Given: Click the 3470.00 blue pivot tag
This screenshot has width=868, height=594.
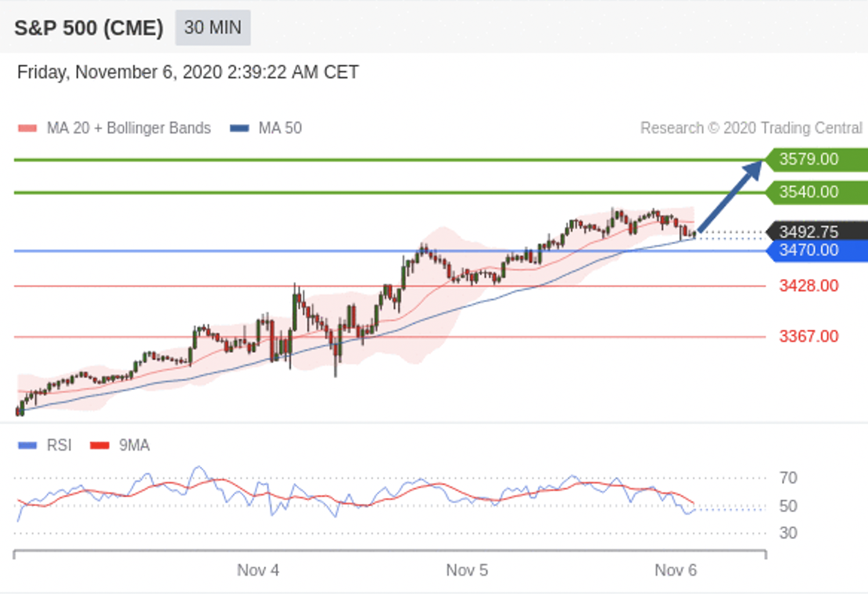Looking at the screenshot, I should pos(816,251).
